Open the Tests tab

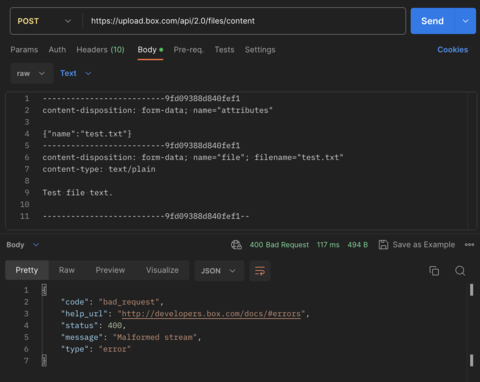[x=224, y=50]
